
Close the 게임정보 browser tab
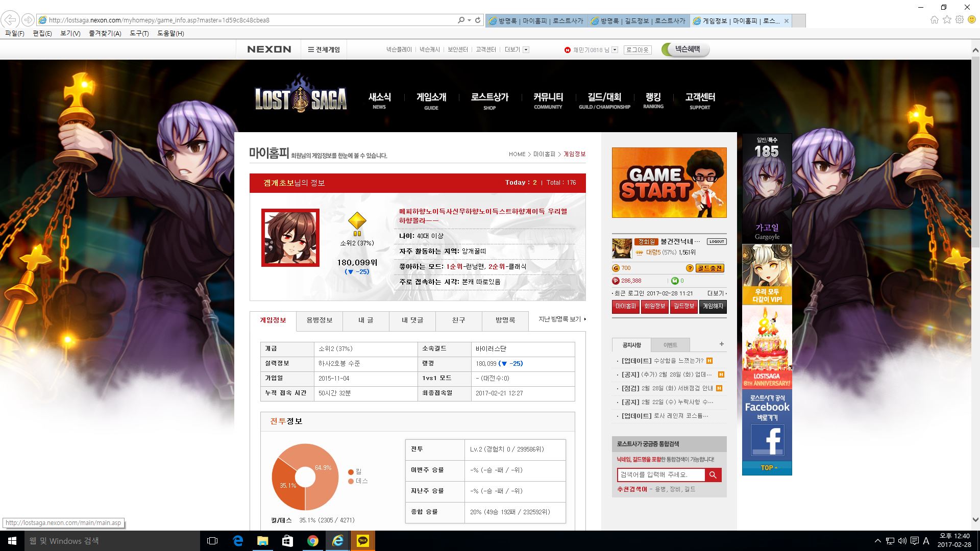coord(787,21)
